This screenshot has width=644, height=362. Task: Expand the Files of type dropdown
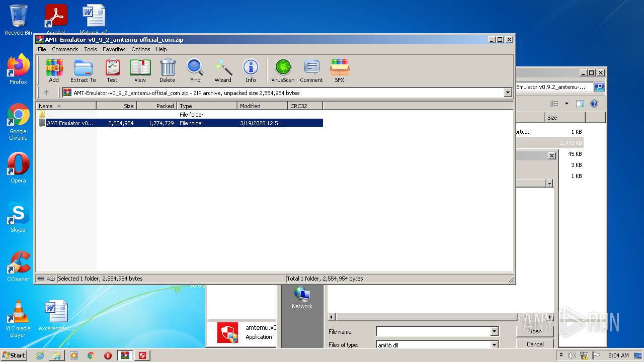click(494, 344)
